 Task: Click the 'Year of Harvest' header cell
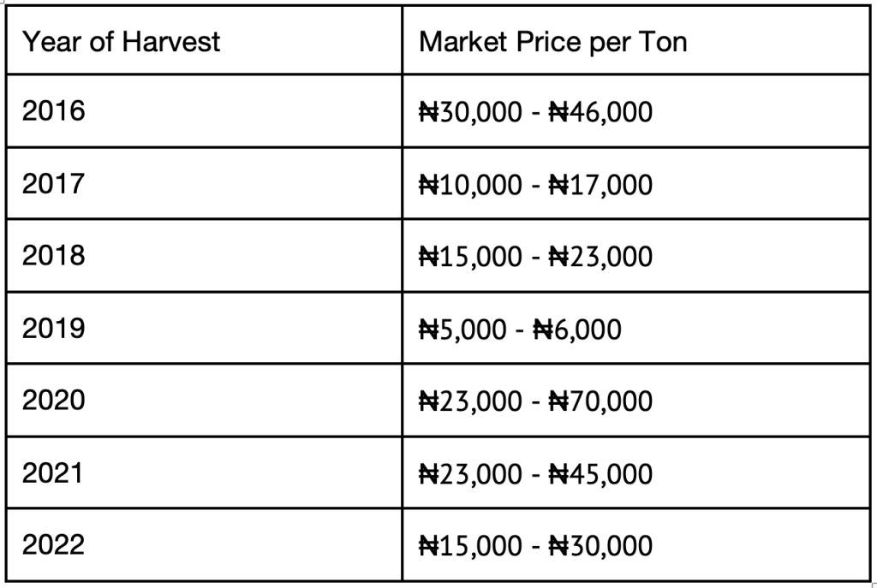pyautogui.click(x=204, y=40)
